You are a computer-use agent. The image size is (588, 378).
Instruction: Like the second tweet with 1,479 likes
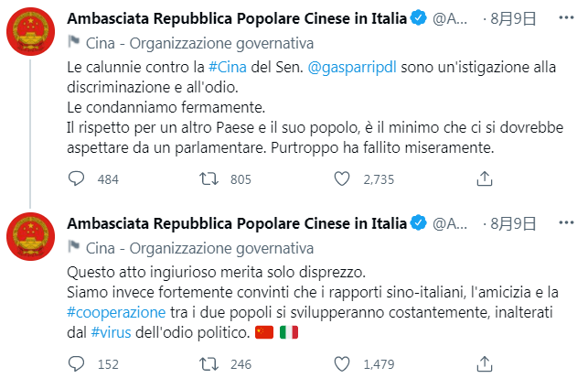point(342,363)
